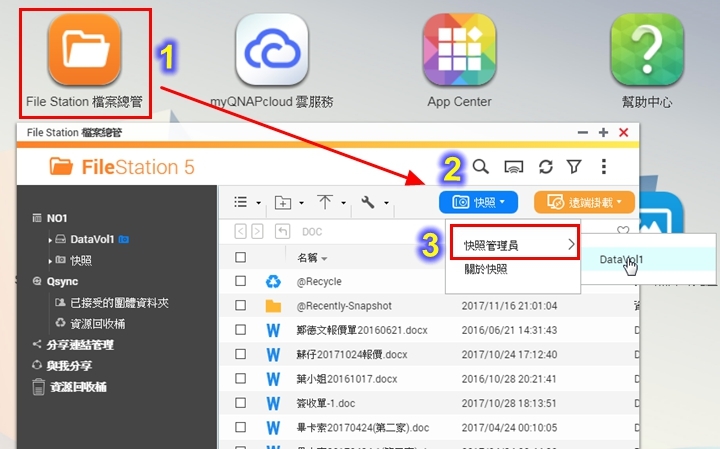Screen dimensions: 720x449
Task: Check the box for 葉小姐20161017.docx
Action: click(240, 378)
